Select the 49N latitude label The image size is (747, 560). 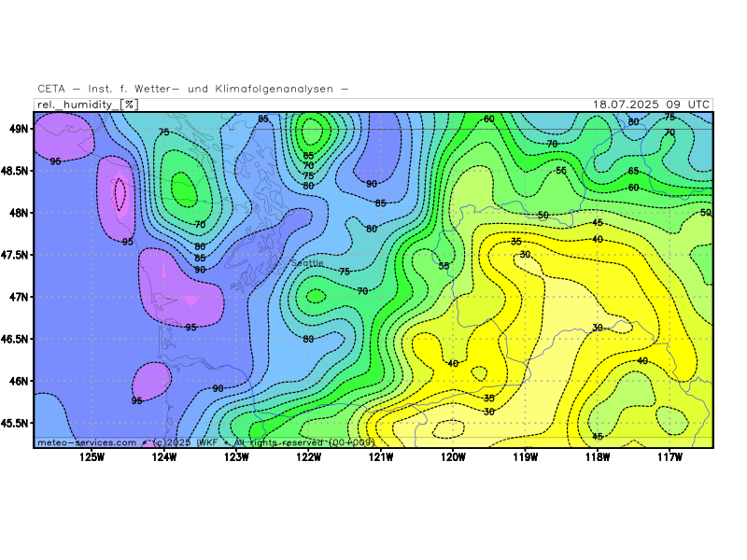pos(19,129)
